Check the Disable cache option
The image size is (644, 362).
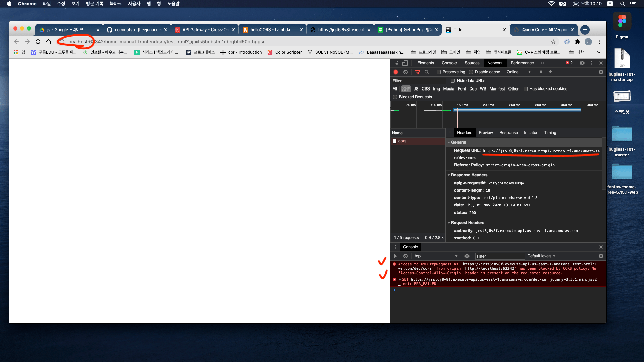click(472, 72)
